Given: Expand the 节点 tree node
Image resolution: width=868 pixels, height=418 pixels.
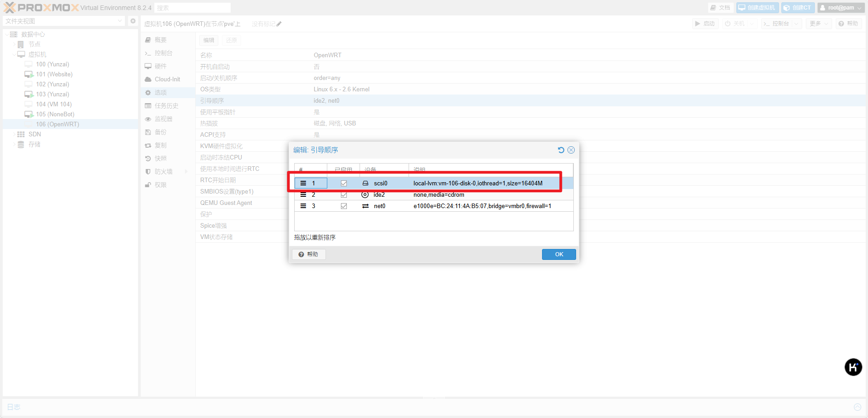Looking at the screenshot, I should [14, 45].
